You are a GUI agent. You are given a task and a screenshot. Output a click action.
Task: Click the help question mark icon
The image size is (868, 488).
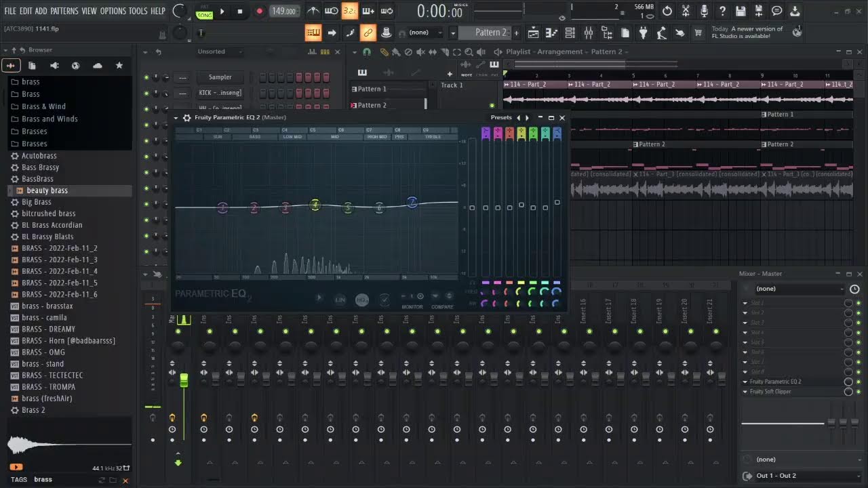(722, 11)
